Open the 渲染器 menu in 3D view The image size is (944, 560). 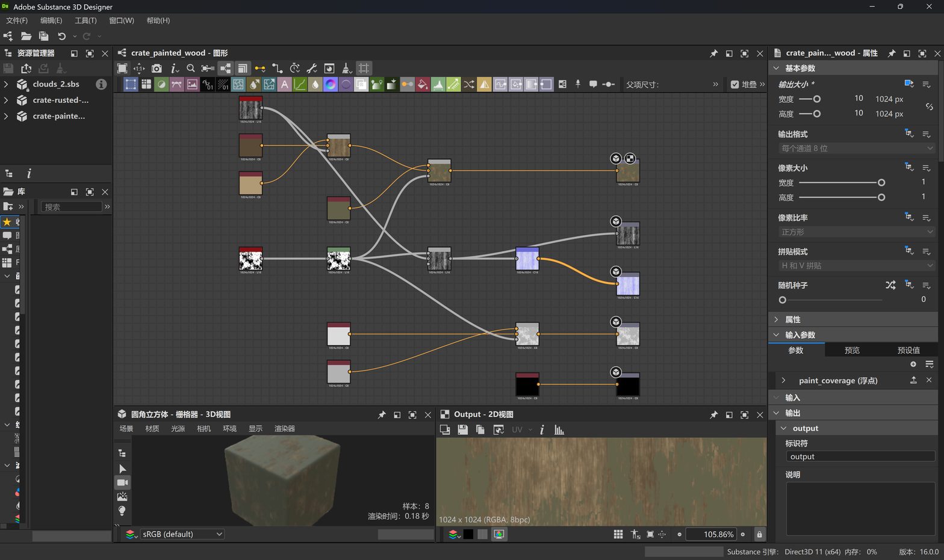285,429
